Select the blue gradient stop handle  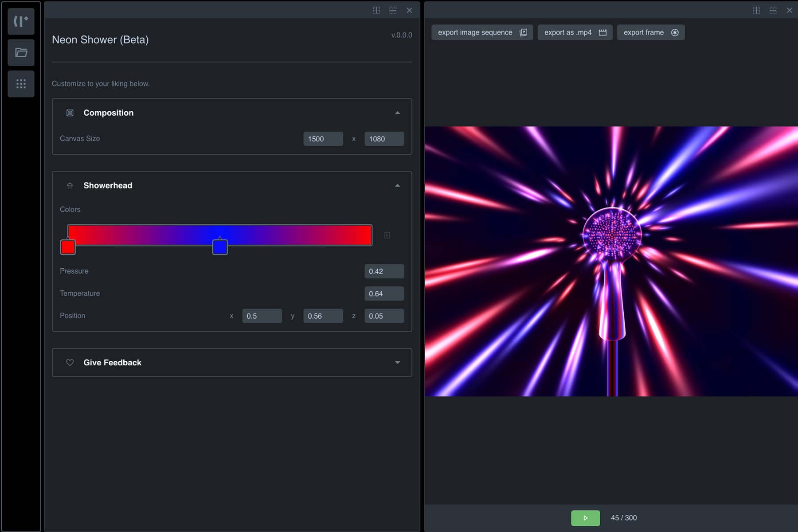[x=220, y=247]
